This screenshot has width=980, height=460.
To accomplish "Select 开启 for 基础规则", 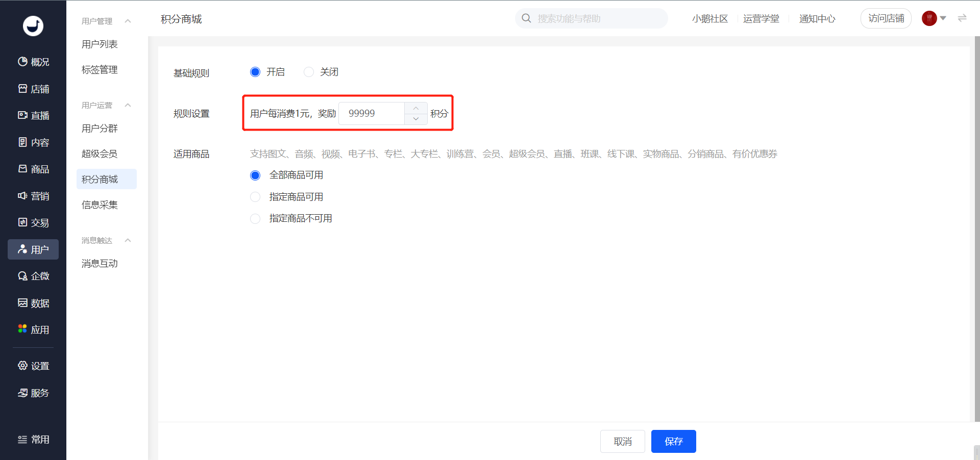I will pos(255,72).
